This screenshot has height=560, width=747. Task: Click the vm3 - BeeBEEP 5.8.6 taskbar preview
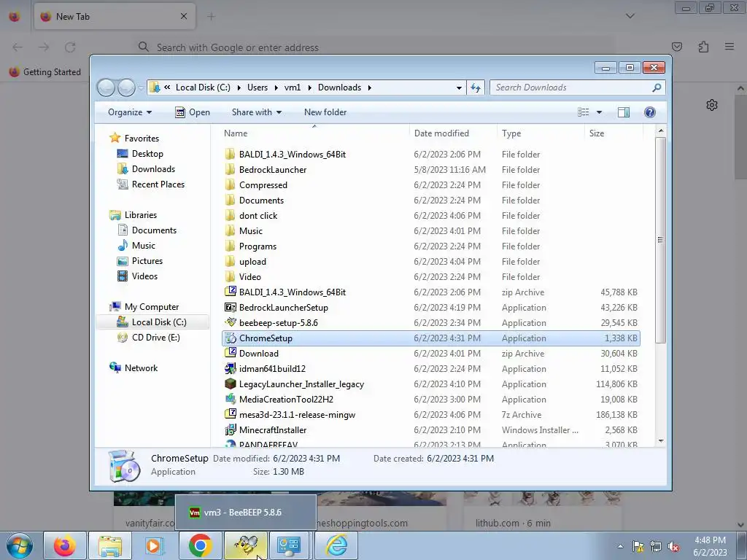pos(245,513)
